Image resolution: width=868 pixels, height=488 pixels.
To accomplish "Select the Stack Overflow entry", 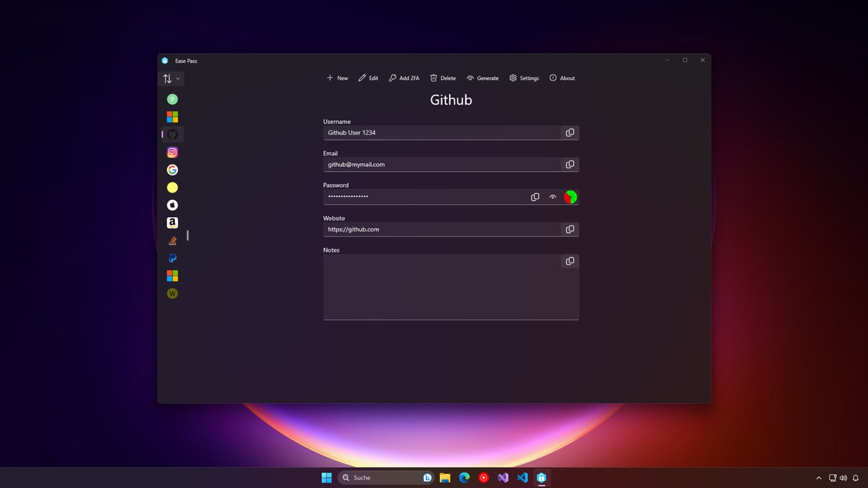I will coord(172,241).
